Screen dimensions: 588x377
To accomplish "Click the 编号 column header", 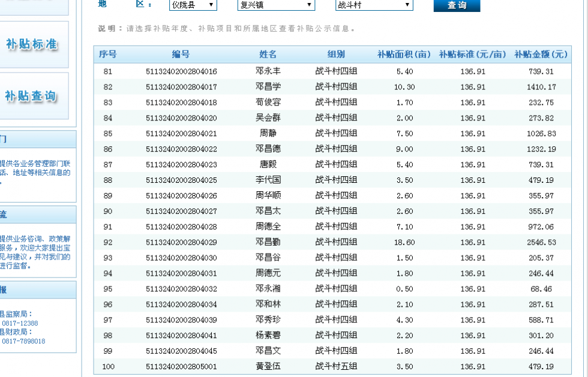I will [181, 55].
